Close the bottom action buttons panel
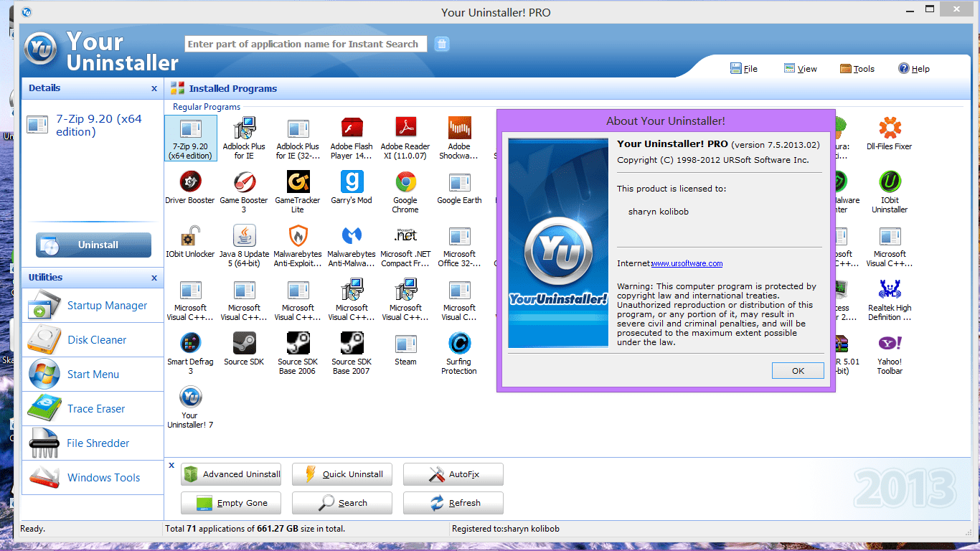This screenshot has height=551, width=980. pos(171,465)
